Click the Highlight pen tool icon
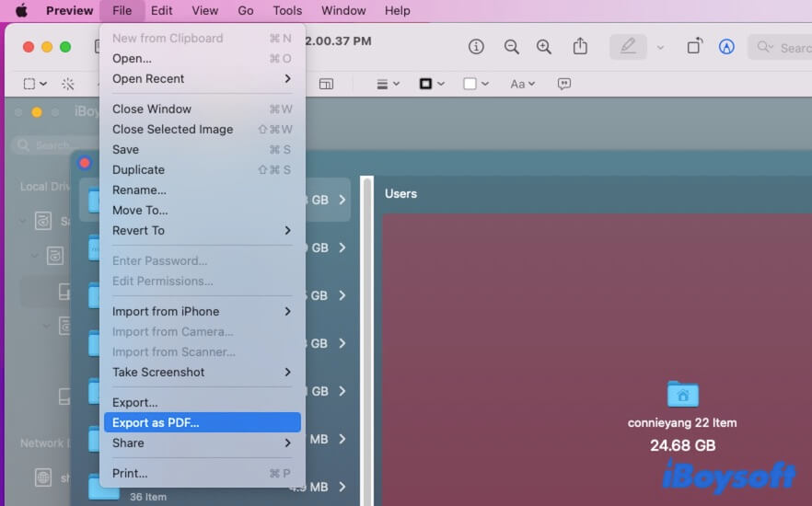The height and width of the screenshot is (506, 812). click(628, 47)
